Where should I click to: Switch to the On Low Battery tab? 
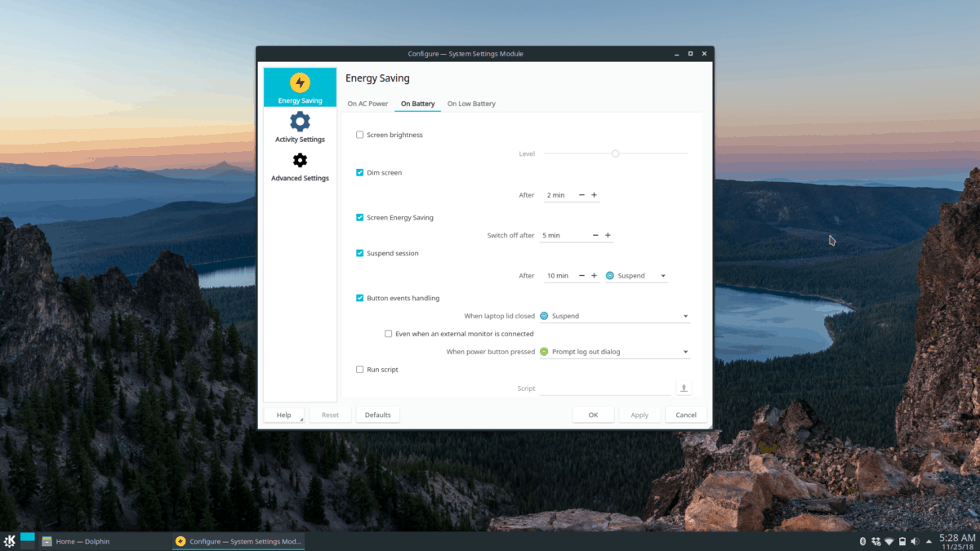pyautogui.click(x=471, y=104)
